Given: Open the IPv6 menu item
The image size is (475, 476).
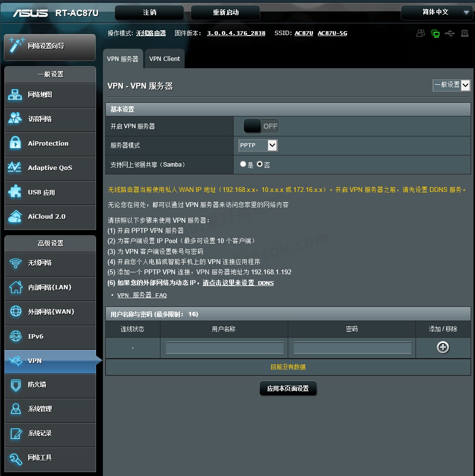Looking at the screenshot, I should [50, 336].
